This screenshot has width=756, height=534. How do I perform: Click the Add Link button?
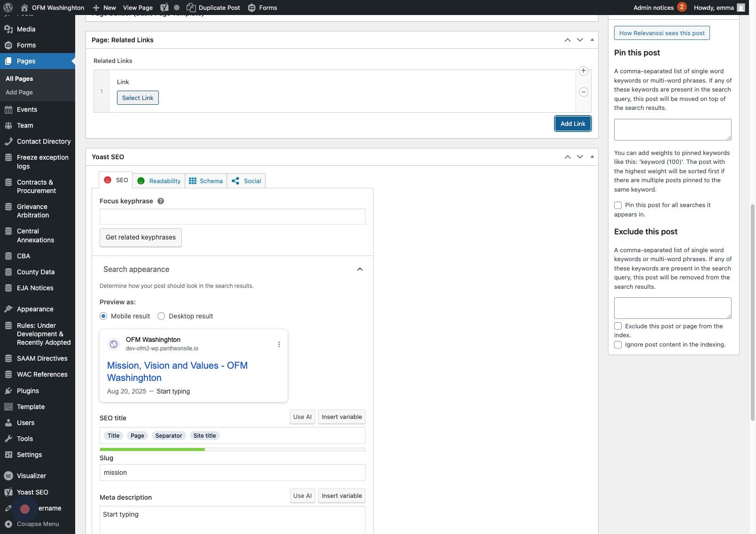coord(573,124)
